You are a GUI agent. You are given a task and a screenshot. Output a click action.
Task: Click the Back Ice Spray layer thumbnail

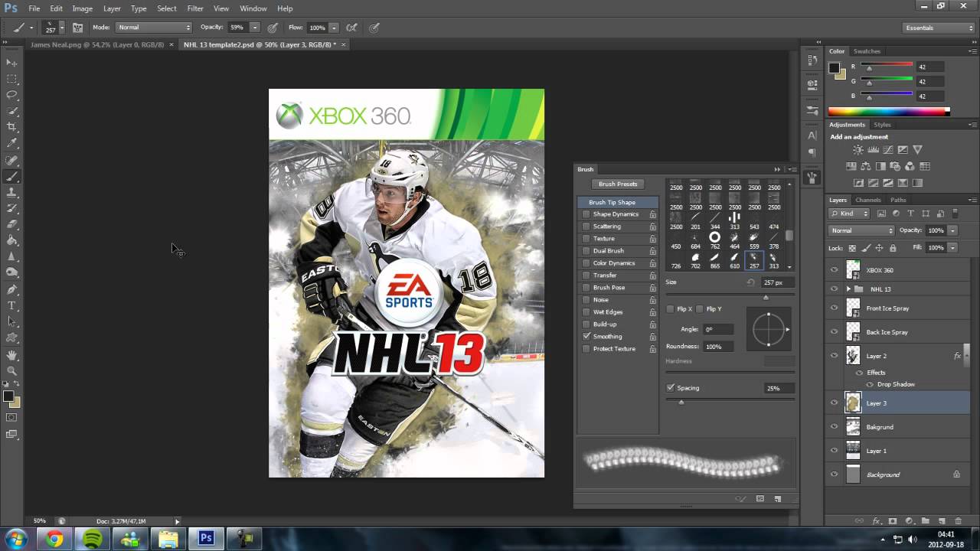[x=852, y=332]
